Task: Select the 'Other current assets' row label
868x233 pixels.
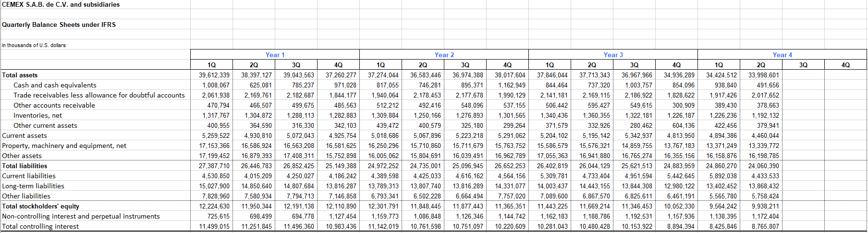Action: point(45,125)
